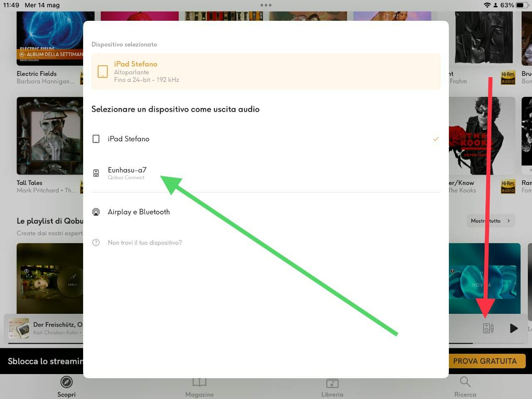Open the Indie playlist thumbnail
This screenshot has width=532, height=399.
click(50, 278)
